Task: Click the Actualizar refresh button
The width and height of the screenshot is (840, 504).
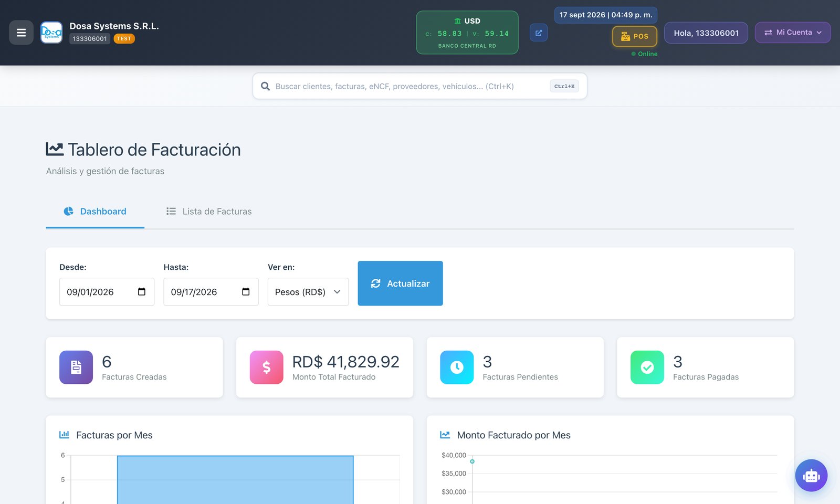Action: point(401,283)
